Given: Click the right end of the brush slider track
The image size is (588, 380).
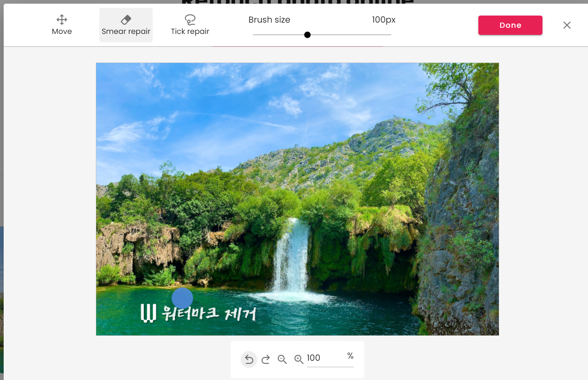Looking at the screenshot, I should point(390,35).
